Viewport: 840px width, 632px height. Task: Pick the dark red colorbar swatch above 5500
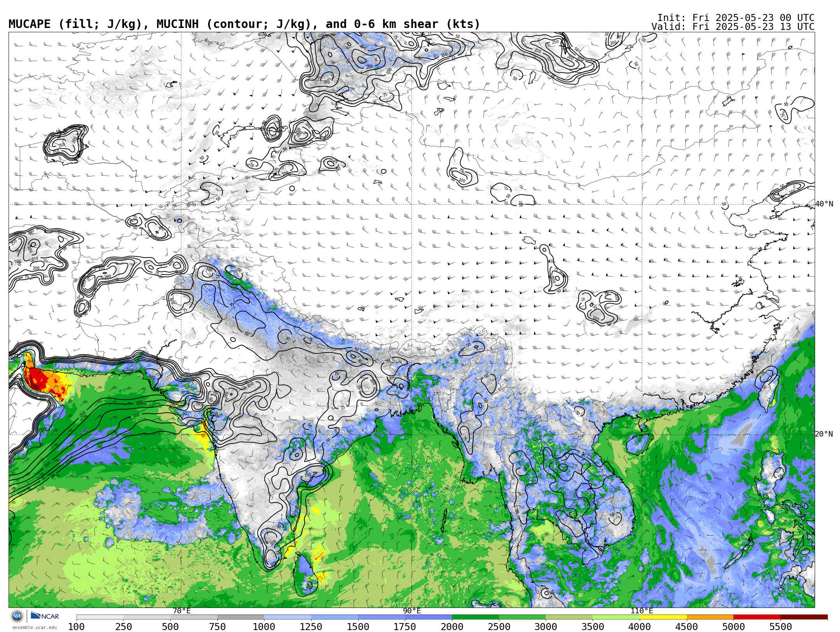pyautogui.click(x=804, y=617)
